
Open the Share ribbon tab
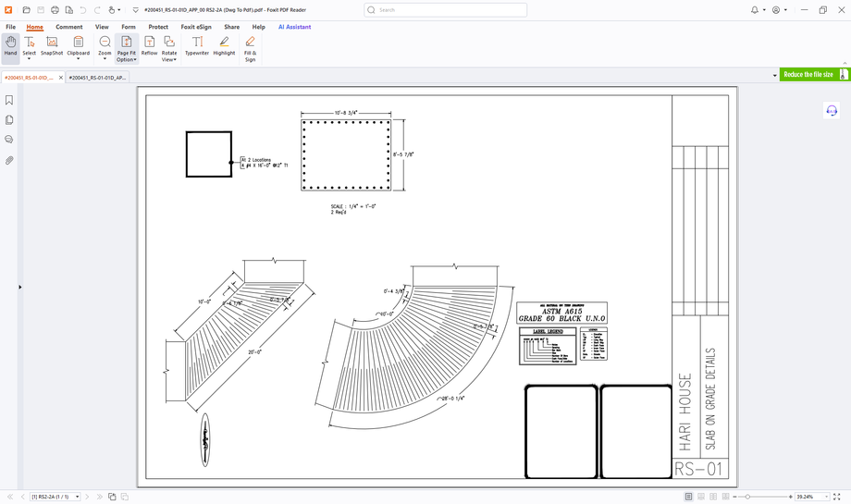[232, 27]
